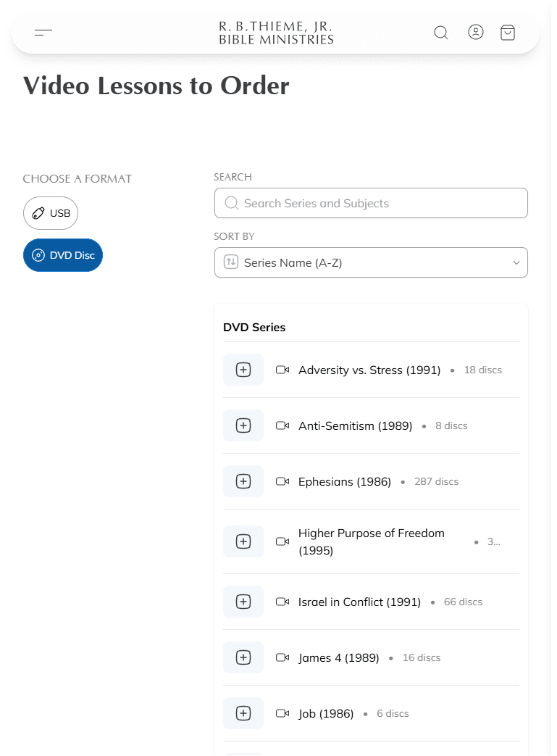Click the chevron on the Sort By selector
Screen dimensions: 557x756
516,262
